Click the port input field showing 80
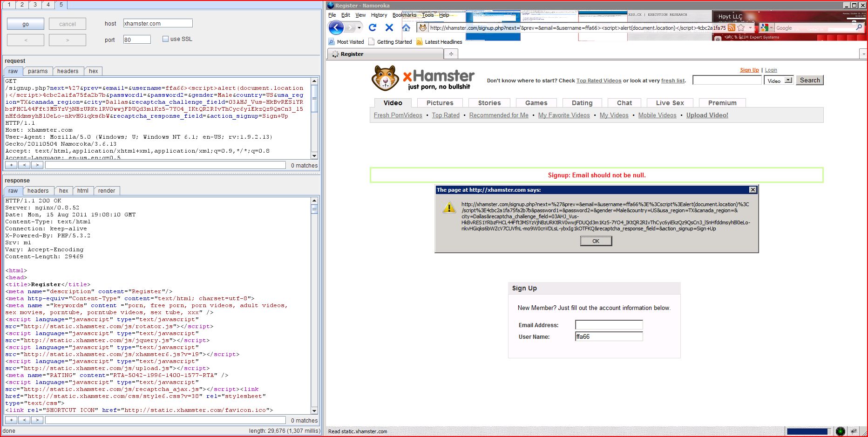The height and width of the screenshot is (437, 868). tap(137, 40)
